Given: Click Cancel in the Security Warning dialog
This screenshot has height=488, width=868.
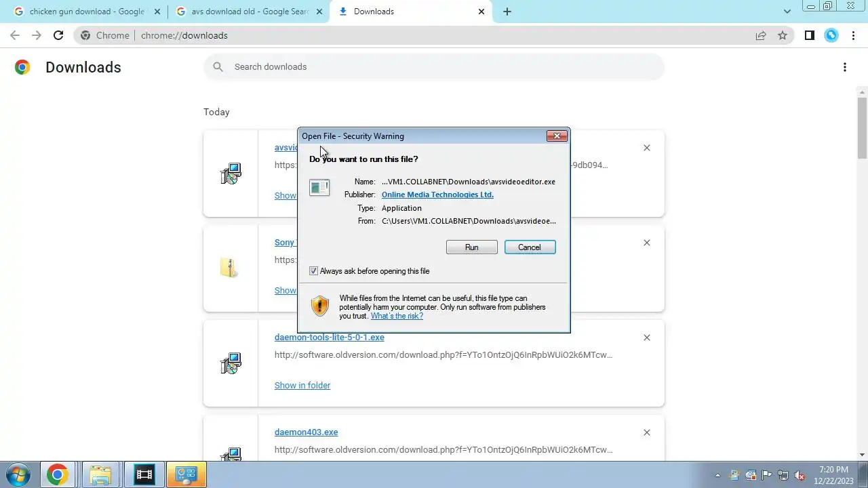Looking at the screenshot, I should [530, 247].
